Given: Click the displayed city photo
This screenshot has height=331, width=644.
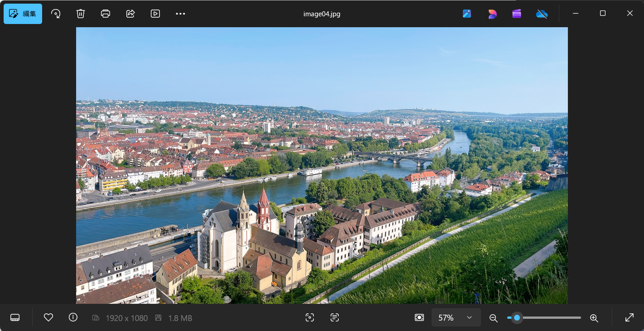Looking at the screenshot, I should [x=322, y=165].
